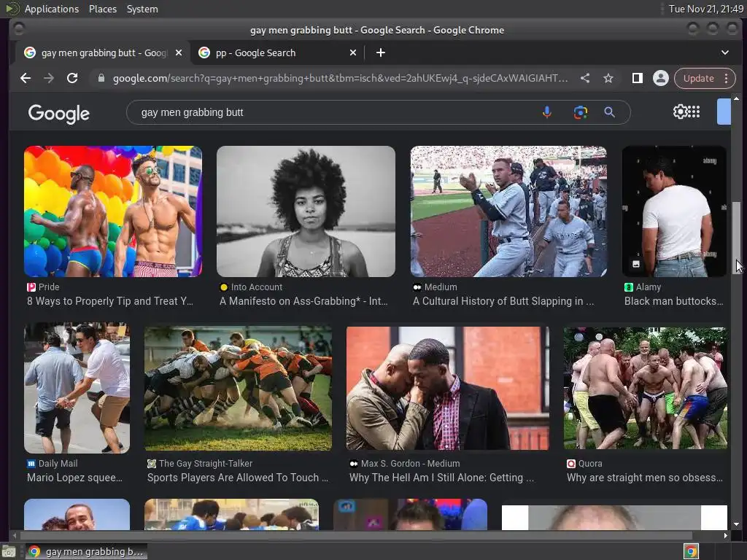This screenshot has height=560, width=747.
Task: Open the Applications menu
Action: (52, 9)
